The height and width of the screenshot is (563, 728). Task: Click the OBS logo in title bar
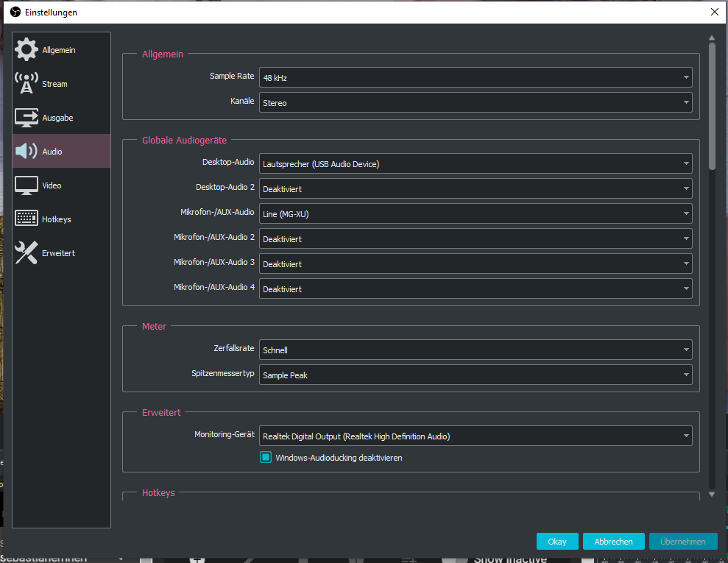click(15, 13)
